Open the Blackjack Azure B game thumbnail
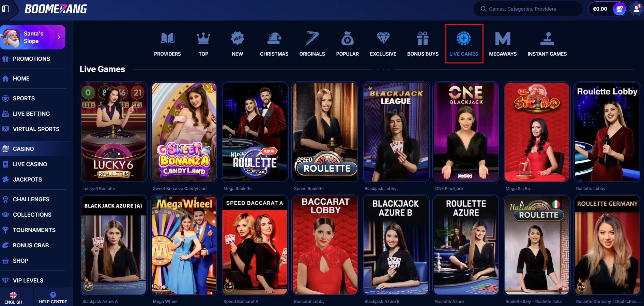Viewport: 644px width, 306px height. (x=396, y=245)
